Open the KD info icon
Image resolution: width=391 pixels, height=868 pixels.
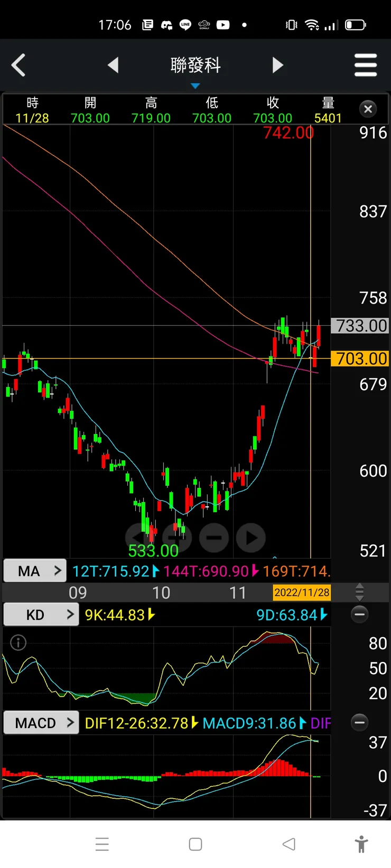[x=18, y=643]
